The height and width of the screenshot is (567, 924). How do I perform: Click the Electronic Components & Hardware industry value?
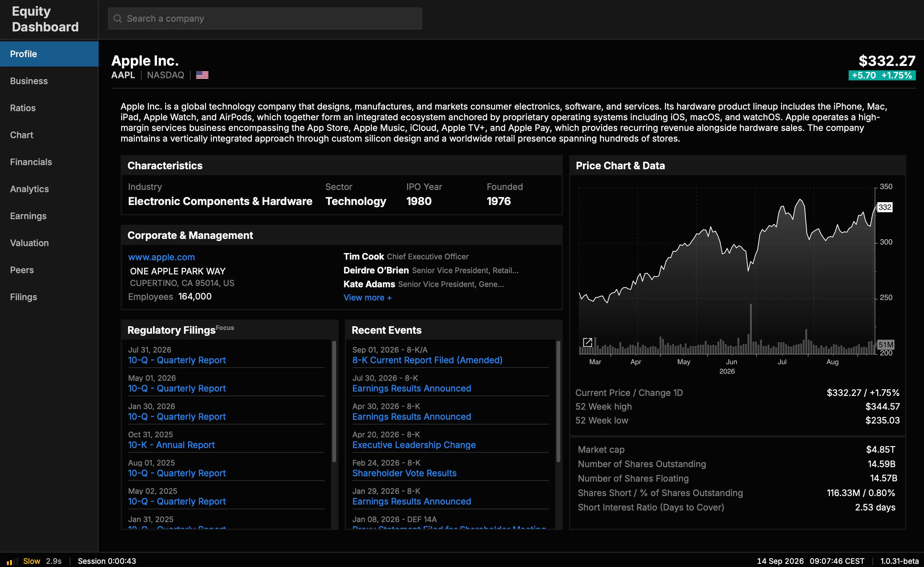tap(220, 201)
